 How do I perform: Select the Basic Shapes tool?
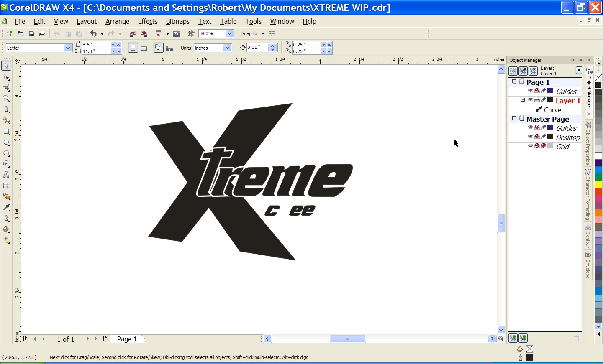6,164
